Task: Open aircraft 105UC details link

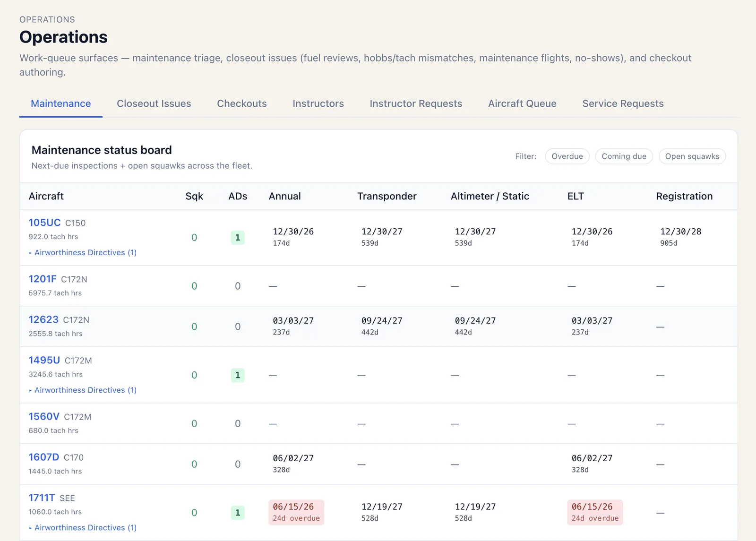Action: click(x=44, y=223)
